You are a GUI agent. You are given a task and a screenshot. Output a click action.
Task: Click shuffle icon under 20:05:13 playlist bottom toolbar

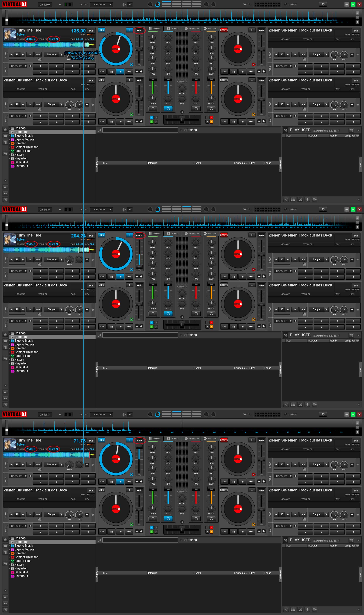(x=300, y=610)
